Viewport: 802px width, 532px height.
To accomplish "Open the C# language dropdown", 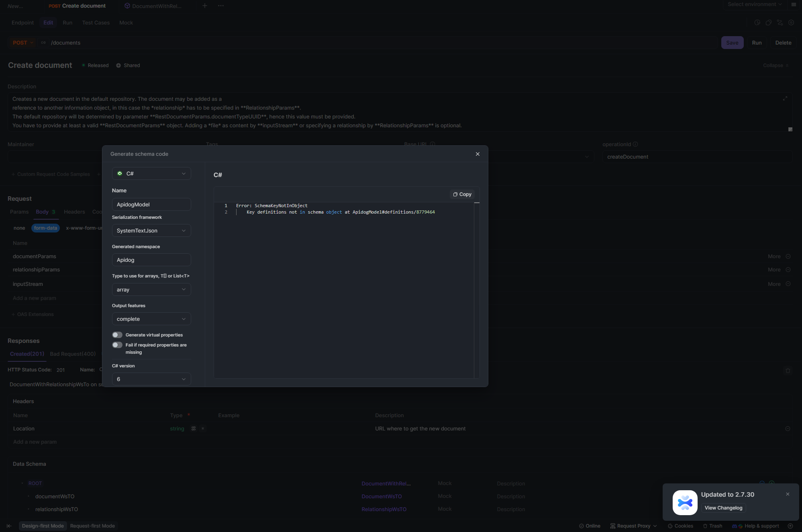I will pyautogui.click(x=151, y=173).
